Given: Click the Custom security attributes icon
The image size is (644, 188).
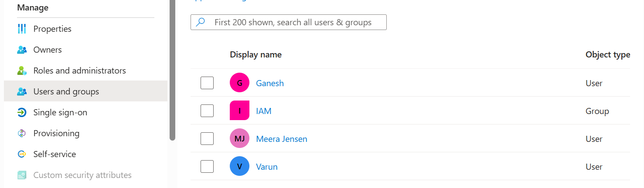Looking at the screenshot, I should tap(22, 175).
